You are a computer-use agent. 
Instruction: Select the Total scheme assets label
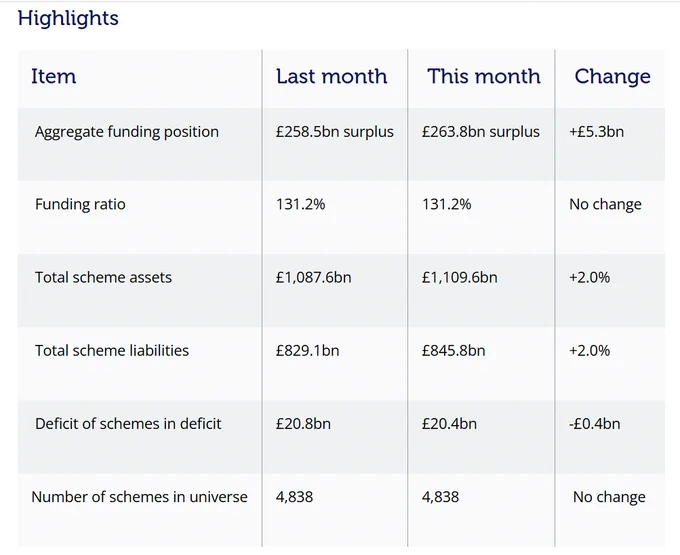point(103,278)
